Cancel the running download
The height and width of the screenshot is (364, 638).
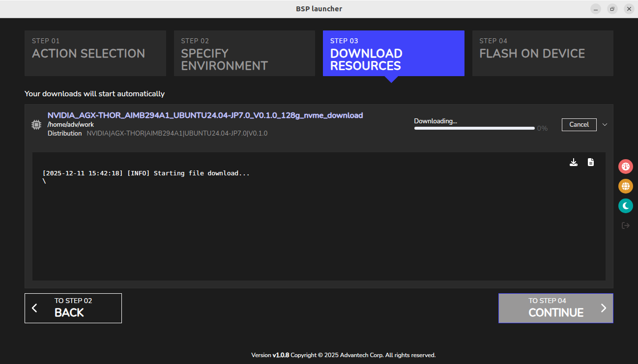(579, 124)
